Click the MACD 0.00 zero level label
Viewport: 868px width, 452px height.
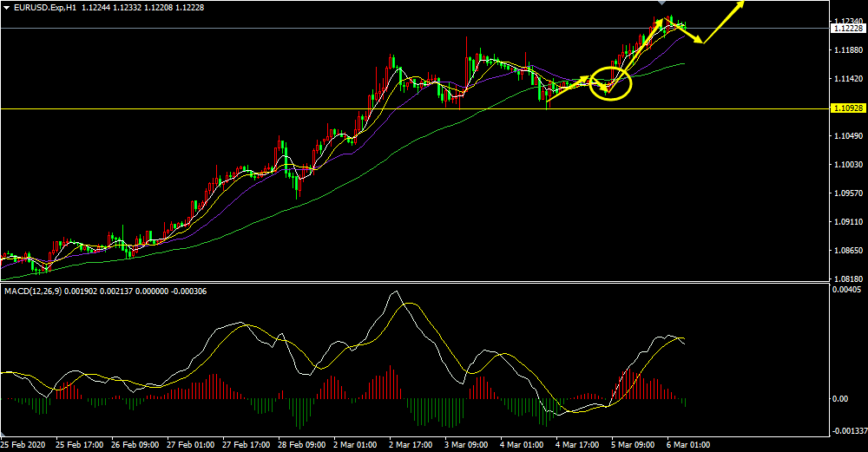840,399
